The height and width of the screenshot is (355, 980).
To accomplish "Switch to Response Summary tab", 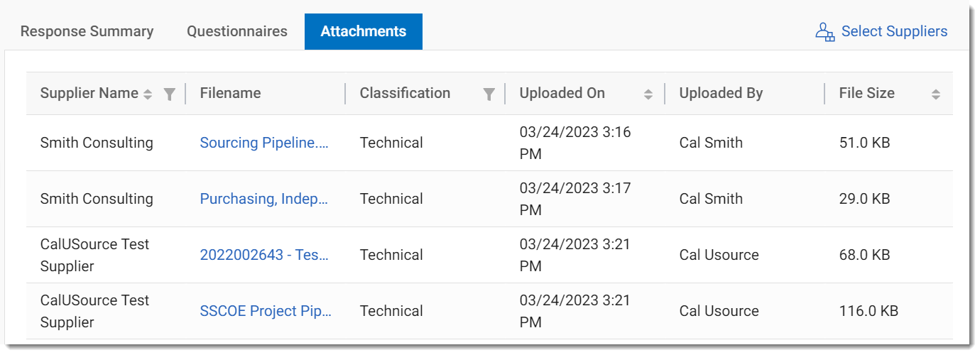I will click(x=87, y=31).
